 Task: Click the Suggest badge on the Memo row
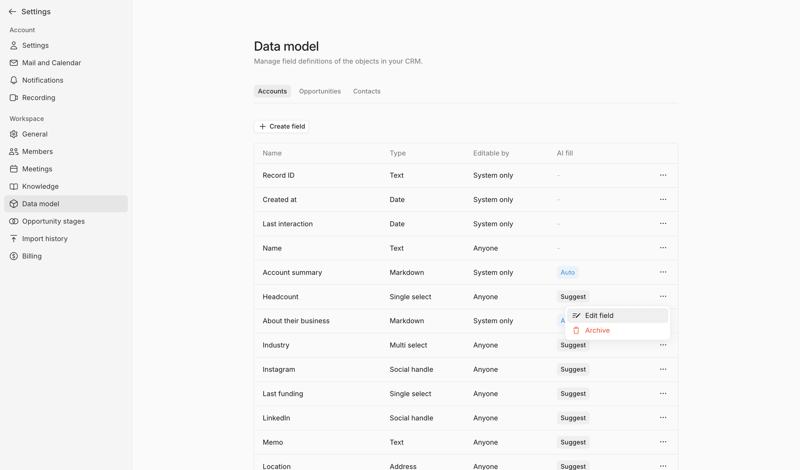pyautogui.click(x=573, y=442)
